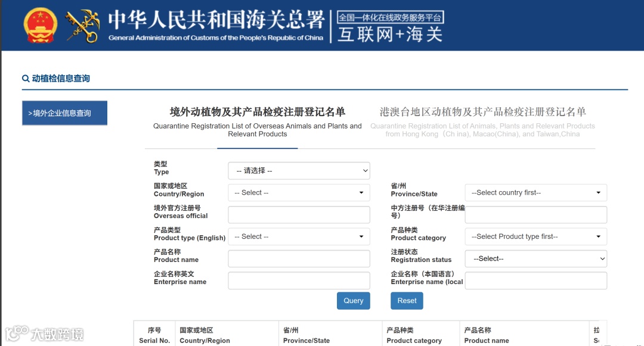
Task: Click the 互联网+海关 banner link
Action: coord(390,34)
